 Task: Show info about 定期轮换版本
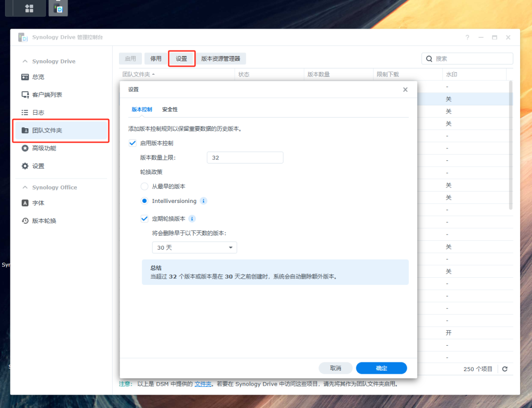tap(192, 219)
